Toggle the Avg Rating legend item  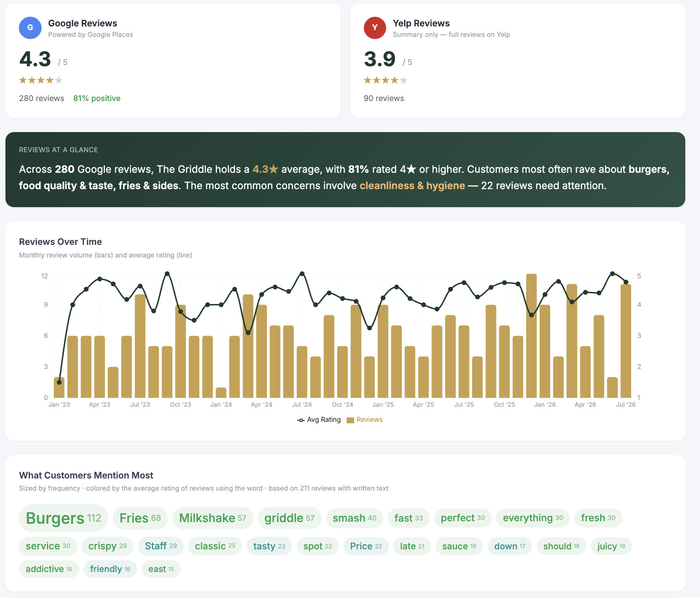tap(319, 420)
